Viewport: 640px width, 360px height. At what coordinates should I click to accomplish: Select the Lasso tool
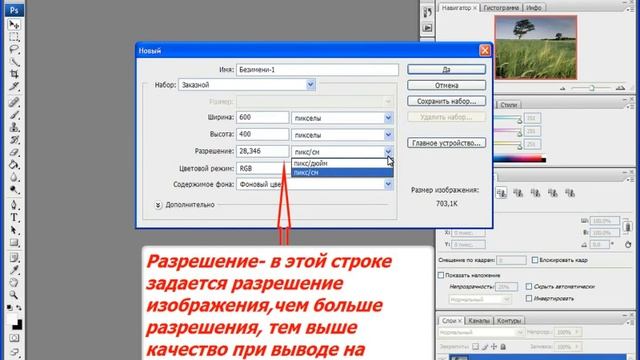click(x=14, y=50)
